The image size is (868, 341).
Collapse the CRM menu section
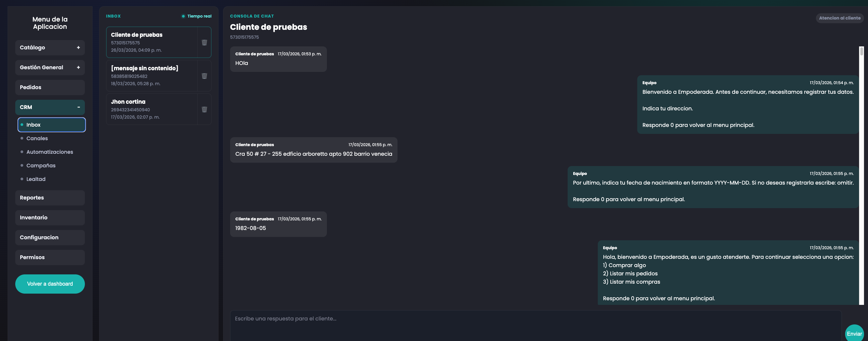[x=50, y=107]
